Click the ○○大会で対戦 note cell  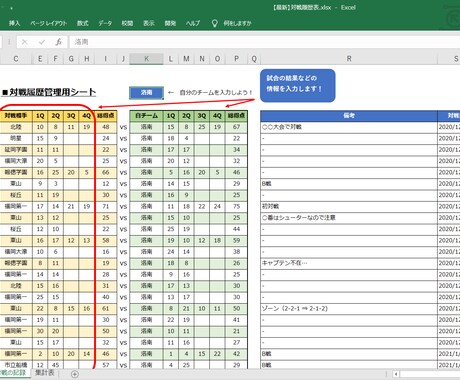349,127
